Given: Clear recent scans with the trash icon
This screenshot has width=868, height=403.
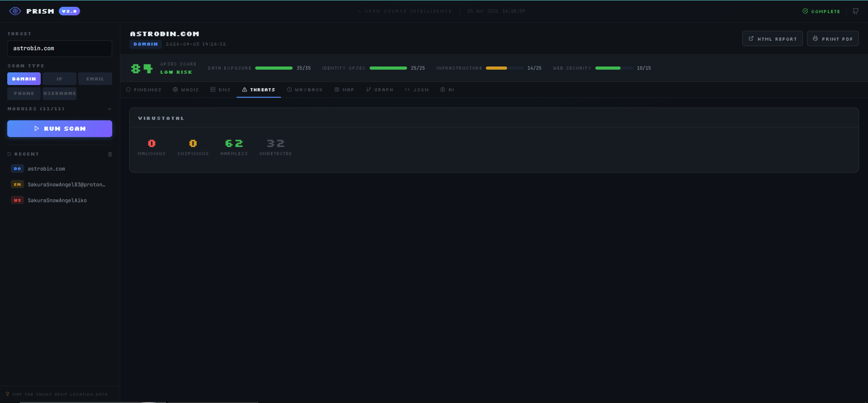Looking at the screenshot, I should (110, 154).
